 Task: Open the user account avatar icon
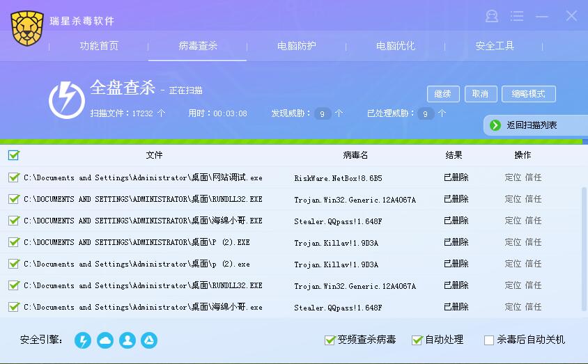(492, 16)
